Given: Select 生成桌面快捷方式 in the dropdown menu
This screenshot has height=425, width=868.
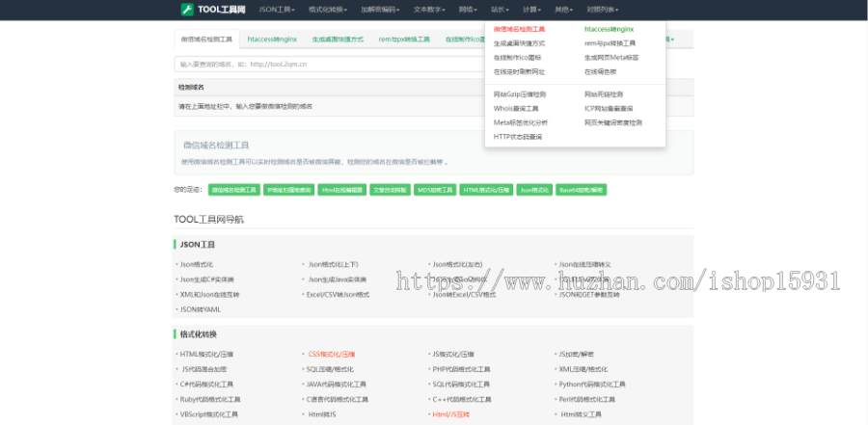Looking at the screenshot, I should coord(519,43).
